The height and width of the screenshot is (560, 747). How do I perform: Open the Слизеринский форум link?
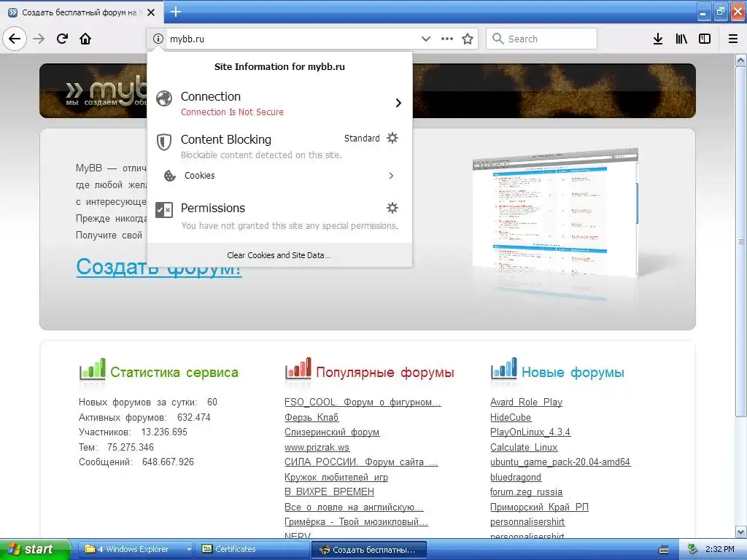click(x=332, y=432)
